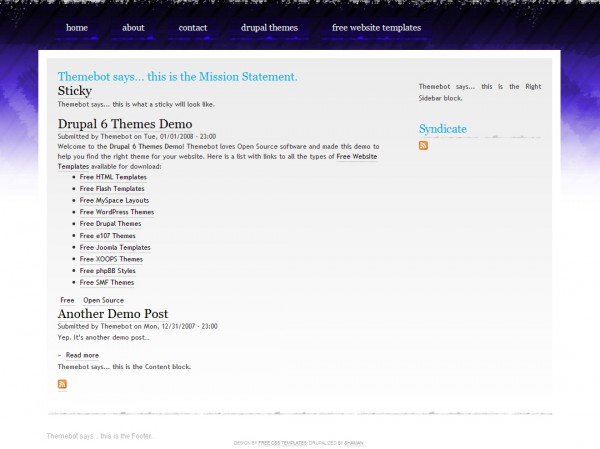Click the Free Drupal Themes link
Viewport: 600px width, 449px height.
tap(110, 224)
